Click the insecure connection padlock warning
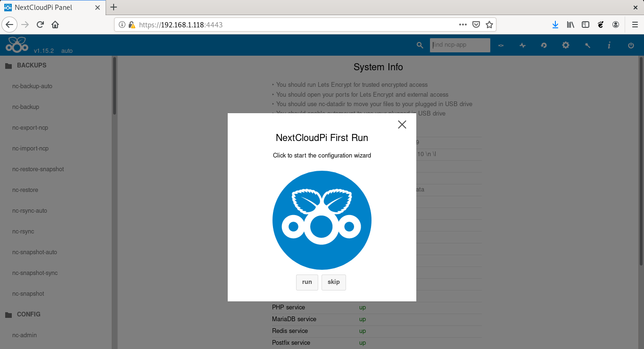This screenshot has height=349, width=644. click(x=132, y=25)
